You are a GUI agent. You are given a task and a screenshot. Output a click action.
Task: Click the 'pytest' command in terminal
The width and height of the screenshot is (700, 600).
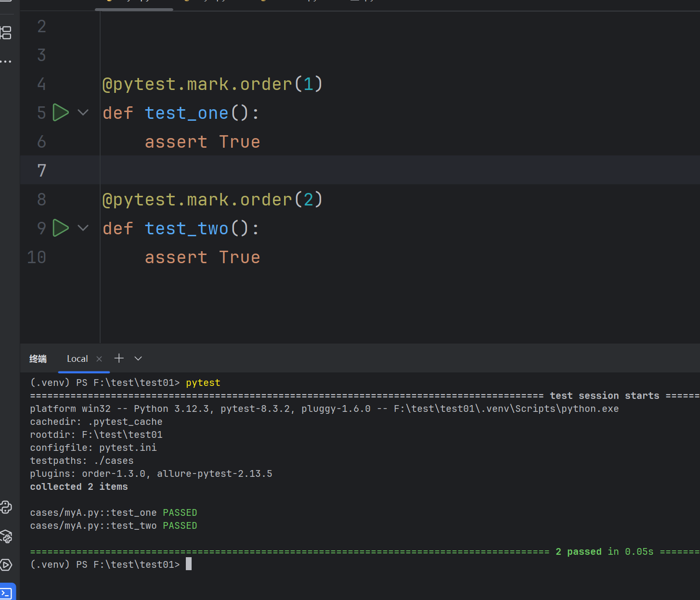point(203,383)
